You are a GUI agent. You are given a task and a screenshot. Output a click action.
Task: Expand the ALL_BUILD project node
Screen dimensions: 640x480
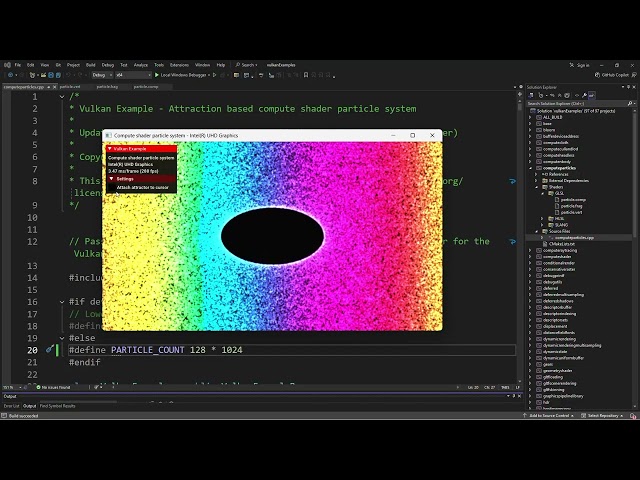click(531, 117)
